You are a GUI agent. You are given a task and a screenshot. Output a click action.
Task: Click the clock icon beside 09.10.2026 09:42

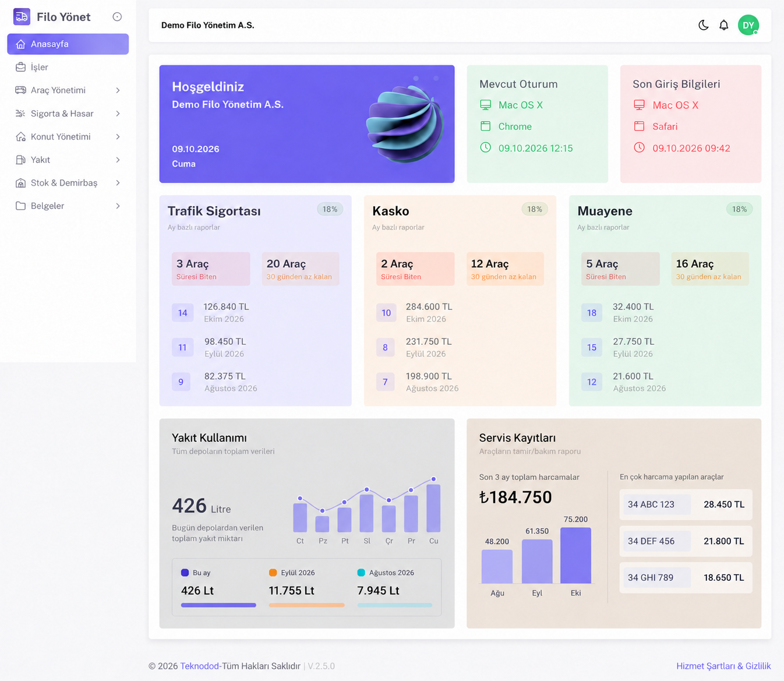[639, 147]
